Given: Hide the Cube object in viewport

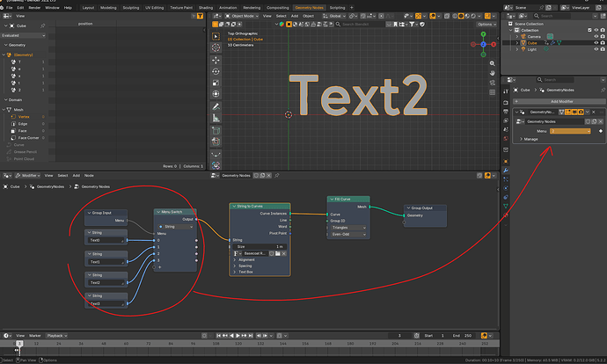Looking at the screenshot, I should [x=596, y=43].
